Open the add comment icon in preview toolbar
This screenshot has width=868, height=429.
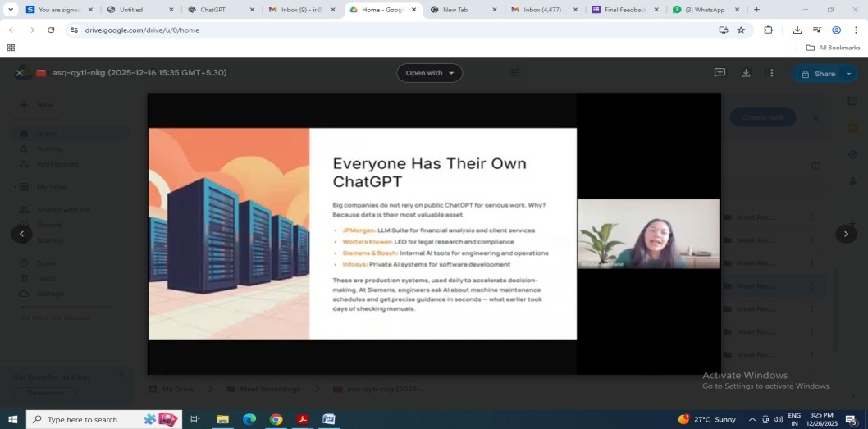coord(720,73)
